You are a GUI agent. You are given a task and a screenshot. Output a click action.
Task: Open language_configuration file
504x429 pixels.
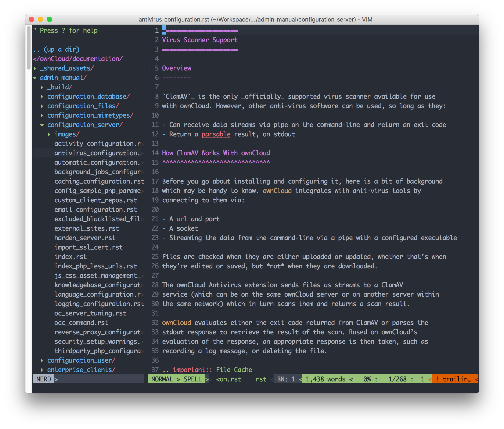point(97,295)
